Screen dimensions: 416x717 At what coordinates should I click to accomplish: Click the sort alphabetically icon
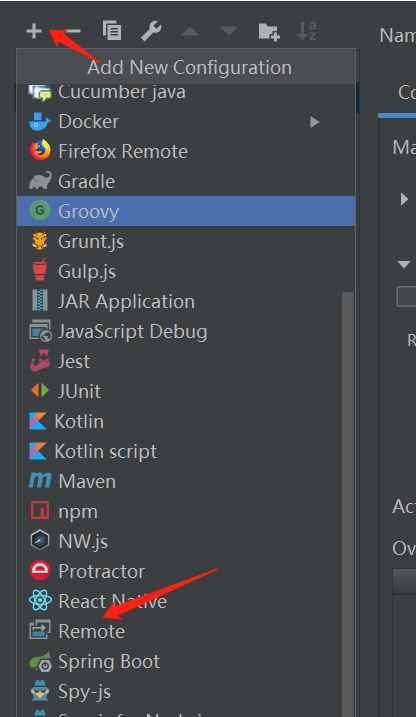307,31
